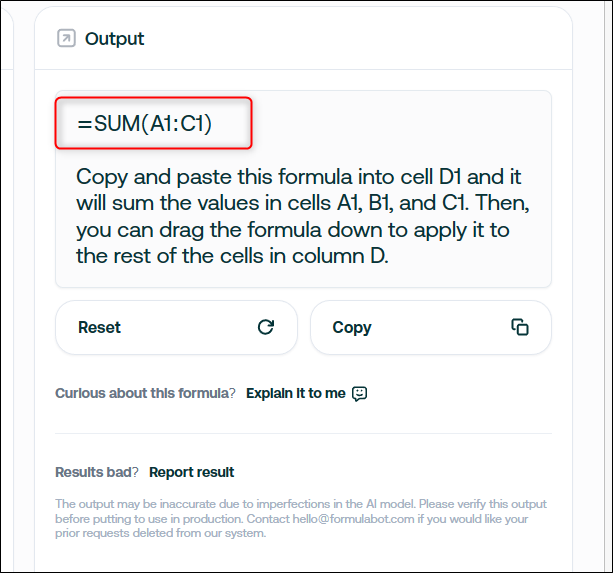Copy the generated formula

(x=431, y=328)
